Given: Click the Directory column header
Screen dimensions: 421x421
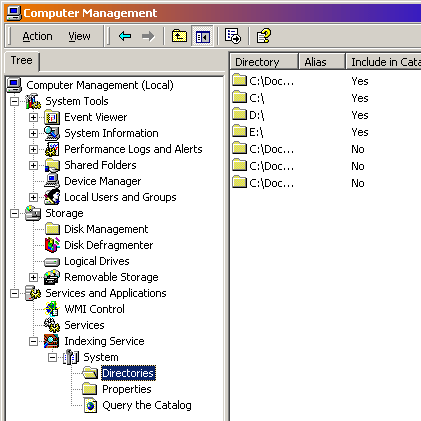Looking at the screenshot, I should (264, 62).
